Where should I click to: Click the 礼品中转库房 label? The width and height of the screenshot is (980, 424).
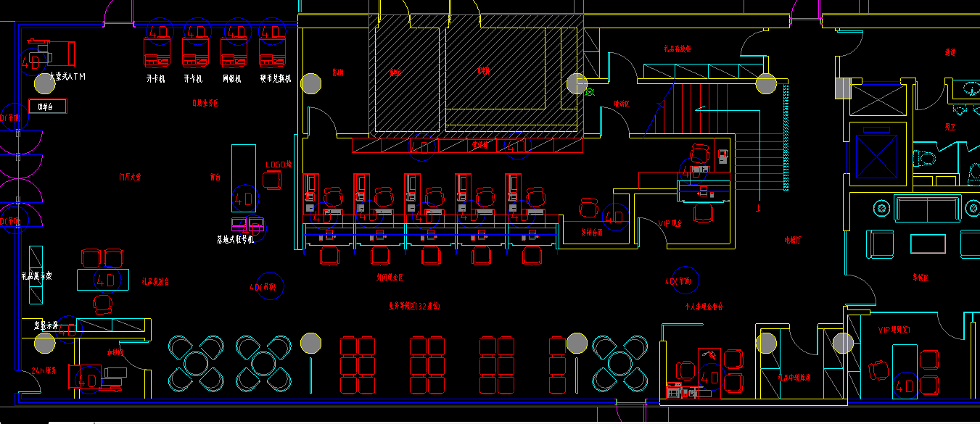794,377
